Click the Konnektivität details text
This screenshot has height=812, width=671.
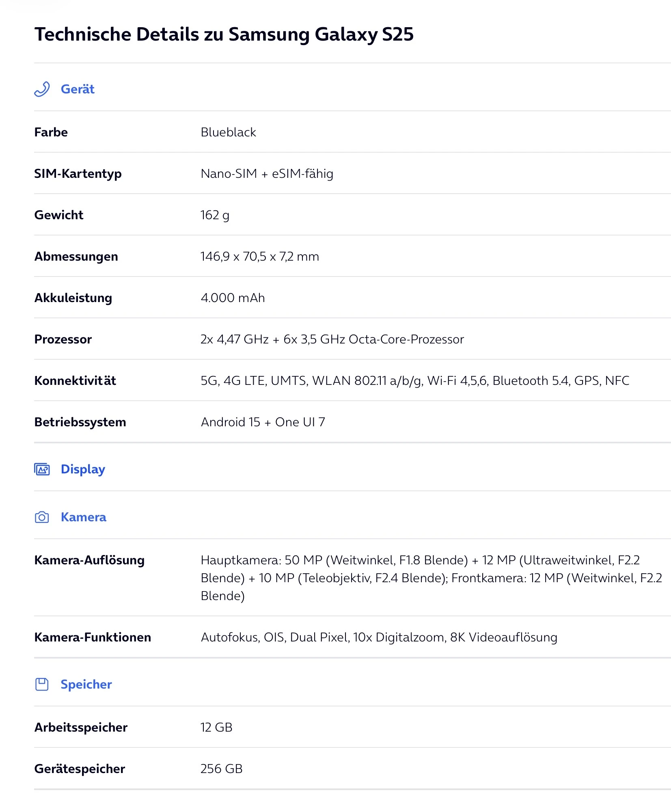coord(415,381)
